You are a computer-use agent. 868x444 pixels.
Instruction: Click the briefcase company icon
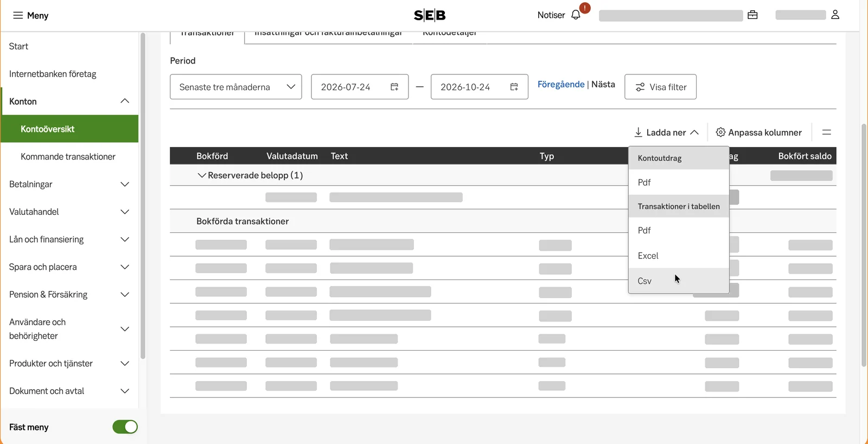(752, 15)
